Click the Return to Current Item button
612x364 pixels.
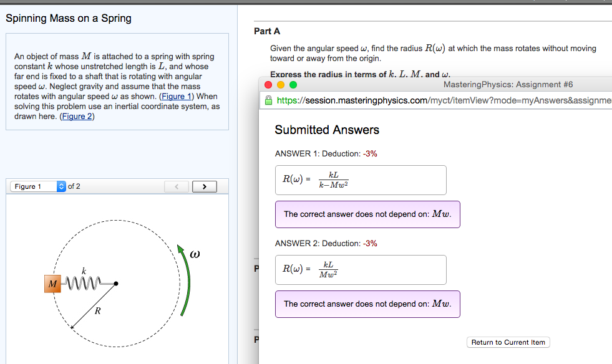(508, 342)
